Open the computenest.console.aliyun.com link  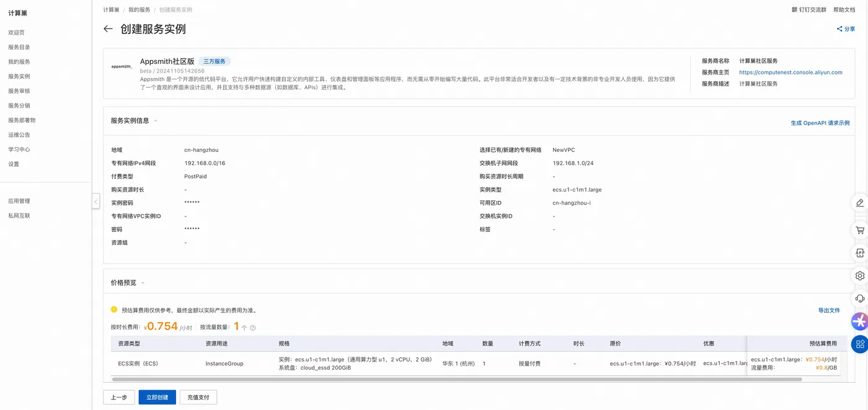tap(790, 73)
